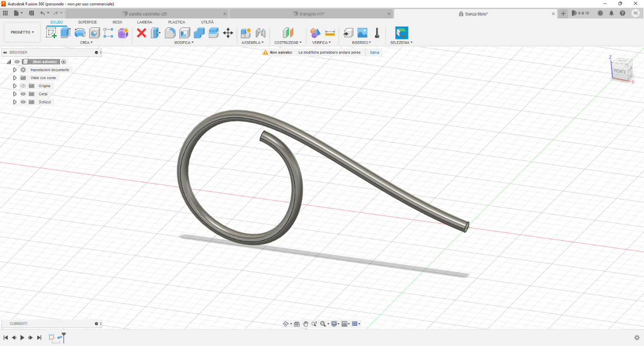Select the Revolve tool
Viewport: 644px width, 346px height.
pos(80,33)
